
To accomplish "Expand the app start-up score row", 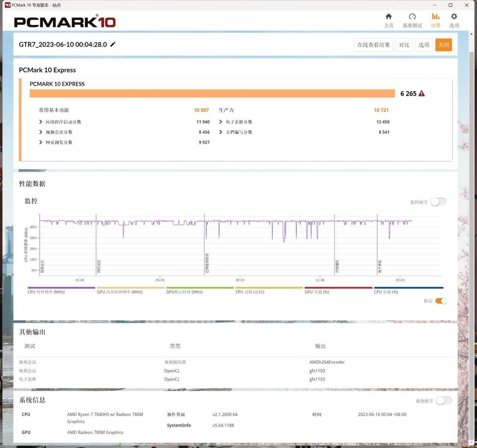I will coord(41,122).
